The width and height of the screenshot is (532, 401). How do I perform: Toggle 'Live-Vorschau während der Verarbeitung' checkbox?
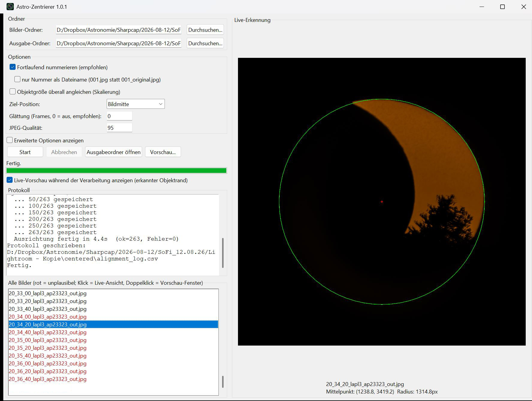(x=10, y=180)
